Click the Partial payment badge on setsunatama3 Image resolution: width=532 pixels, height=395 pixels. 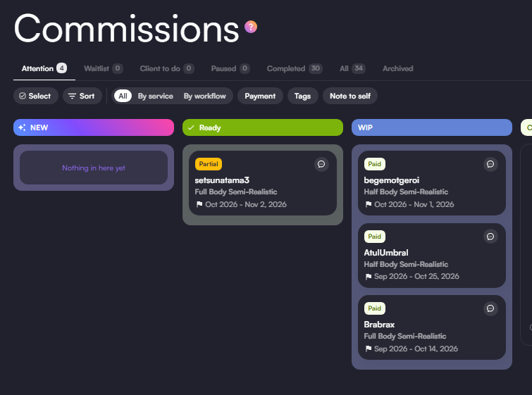(x=209, y=164)
